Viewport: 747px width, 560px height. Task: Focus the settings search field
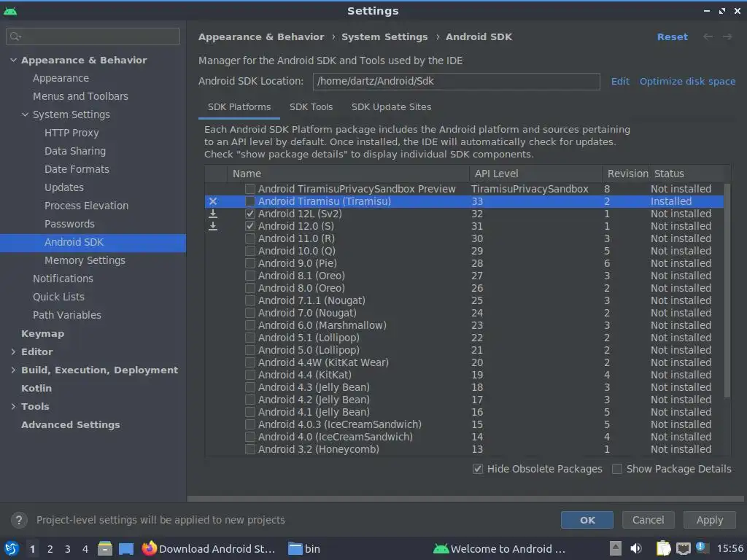[x=93, y=36]
